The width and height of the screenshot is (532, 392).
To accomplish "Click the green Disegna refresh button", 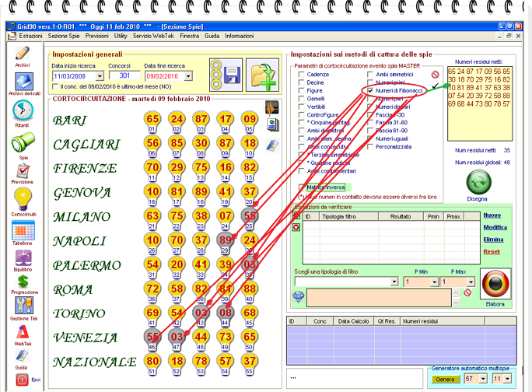I will click(x=478, y=182).
